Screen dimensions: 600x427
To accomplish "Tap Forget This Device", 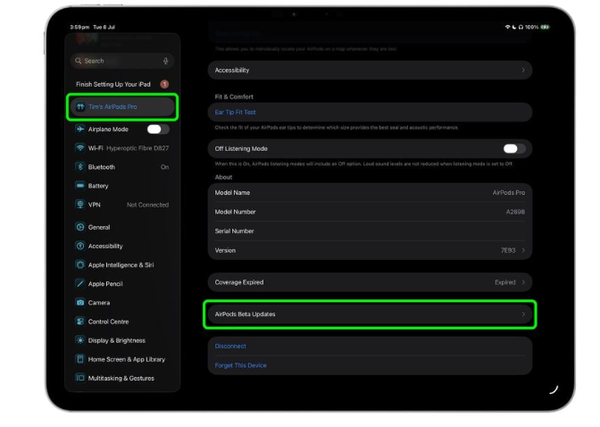I will (240, 365).
